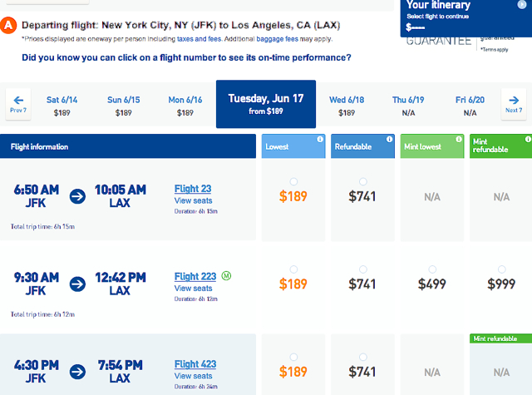Click info icon on Refundable fare column
Screen dimensions: 532x395
pyautogui.click(x=389, y=139)
